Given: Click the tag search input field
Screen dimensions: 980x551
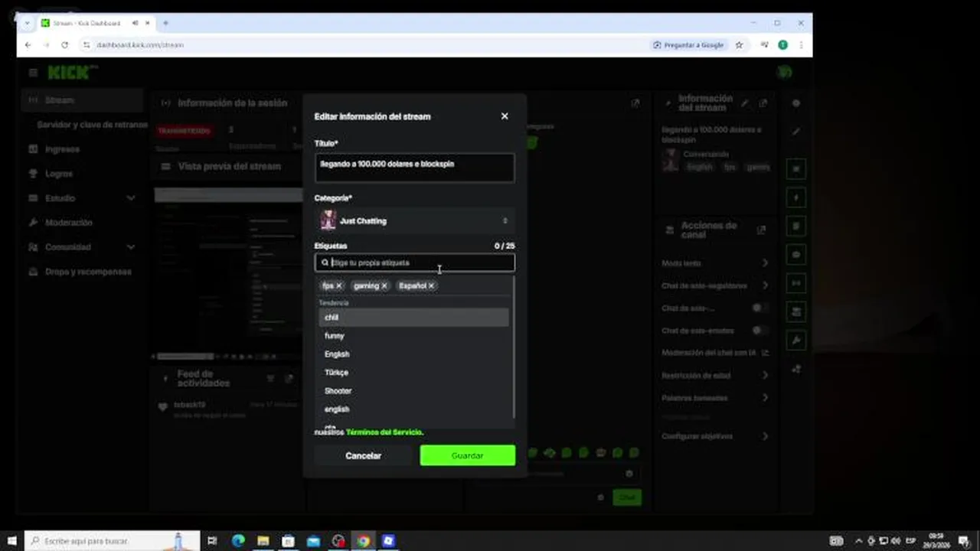Looking at the screenshot, I should click(x=414, y=262).
